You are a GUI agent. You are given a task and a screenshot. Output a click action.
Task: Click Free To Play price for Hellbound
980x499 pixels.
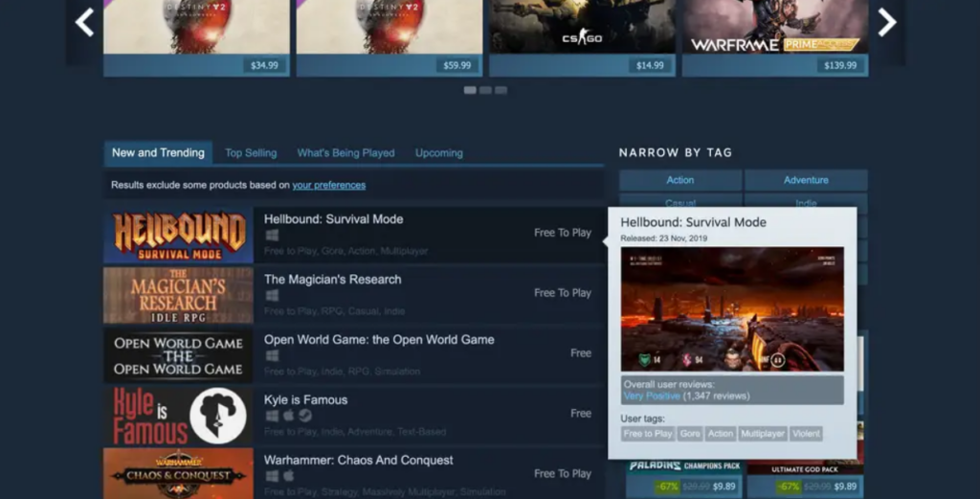563,233
